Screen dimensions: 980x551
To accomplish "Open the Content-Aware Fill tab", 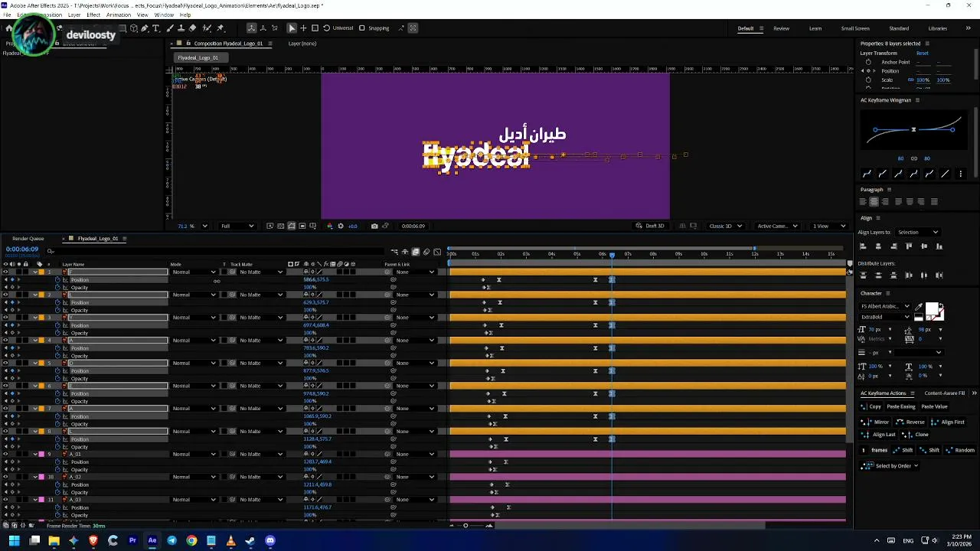I will point(945,393).
